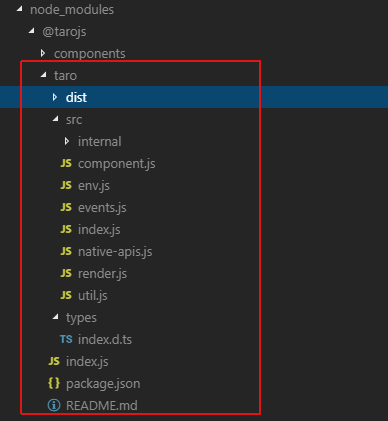Click the JS icon beside util.js
Screen dimensions: 388x421
pyautogui.click(x=66, y=295)
